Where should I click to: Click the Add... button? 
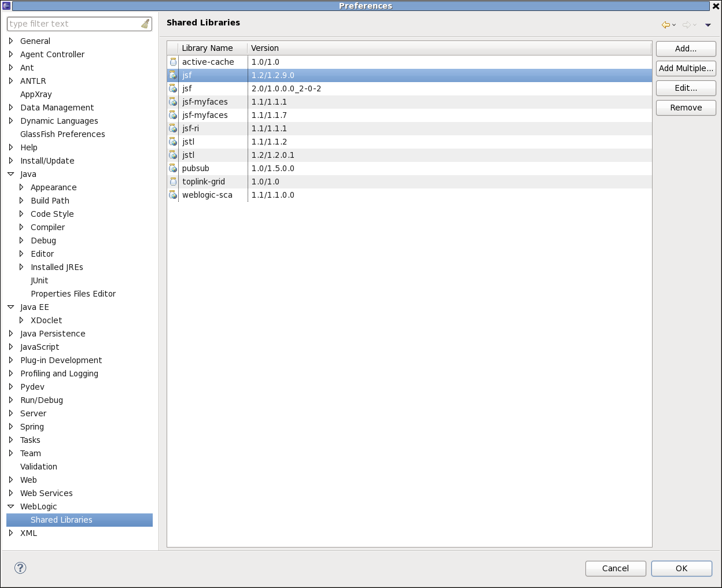point(686,49)
